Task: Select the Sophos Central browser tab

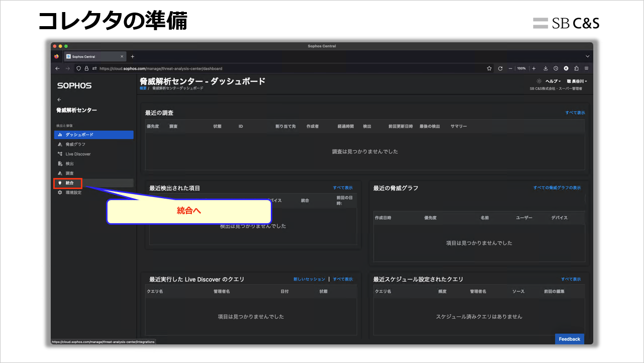Action: click(94, 56)
